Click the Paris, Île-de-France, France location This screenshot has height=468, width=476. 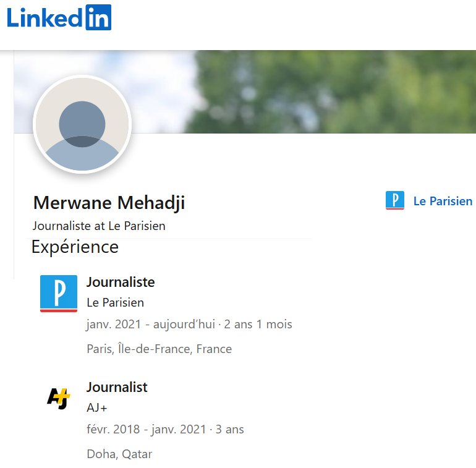point(159,349)
